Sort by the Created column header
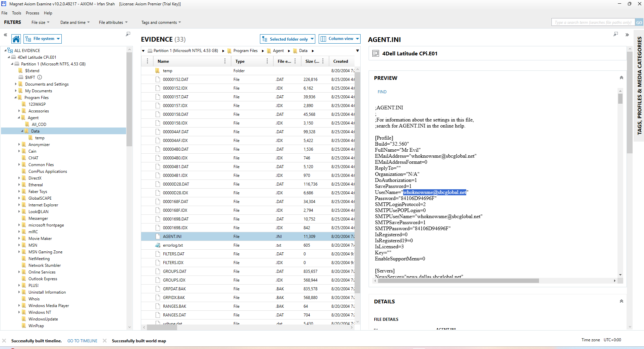Image resolution: width=644 pixels, height=349 pixels. tap(340, 61)
